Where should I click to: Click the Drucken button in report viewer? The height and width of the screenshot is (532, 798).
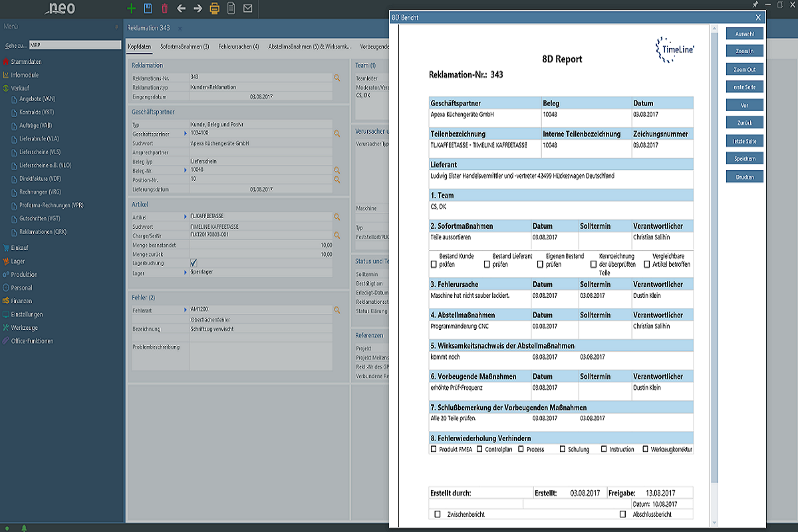744,177
